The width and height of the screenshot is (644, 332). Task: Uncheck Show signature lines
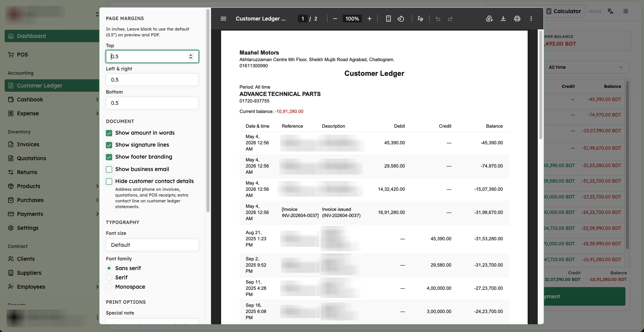click(109, 145)
